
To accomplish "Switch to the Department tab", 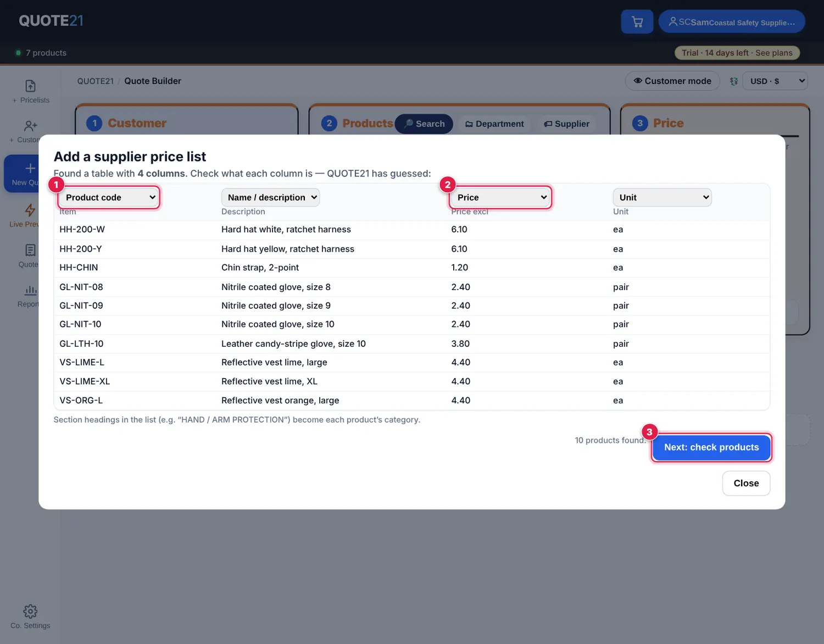I will (494, 124).
